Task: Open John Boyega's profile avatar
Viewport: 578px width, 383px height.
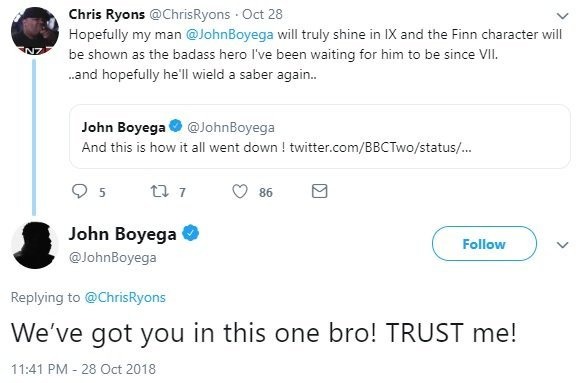Action: [35, 245]
